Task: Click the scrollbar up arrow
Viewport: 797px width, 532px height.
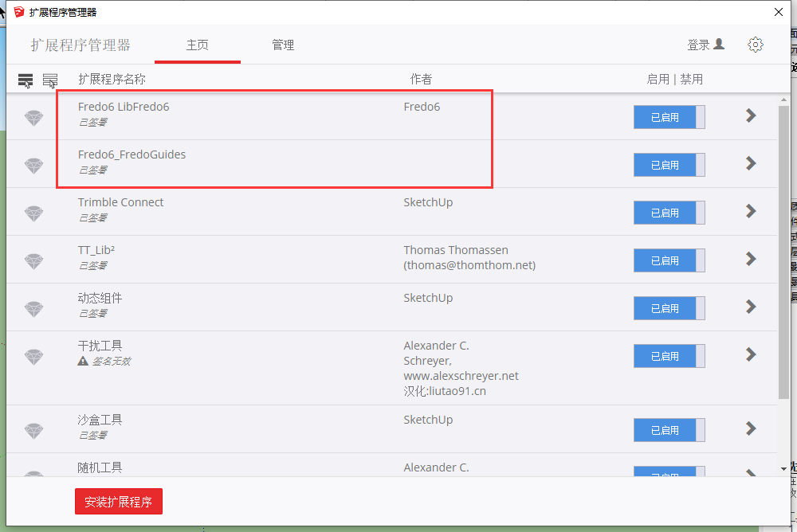Action: coord(783,100)
